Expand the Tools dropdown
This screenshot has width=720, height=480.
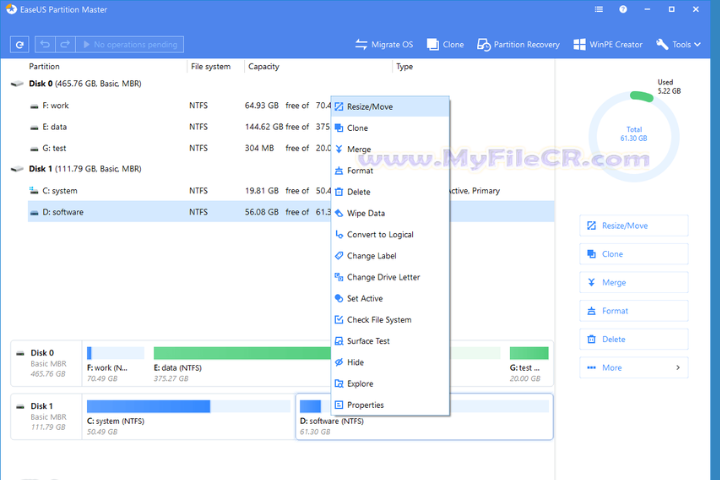[x=678, y=45]
